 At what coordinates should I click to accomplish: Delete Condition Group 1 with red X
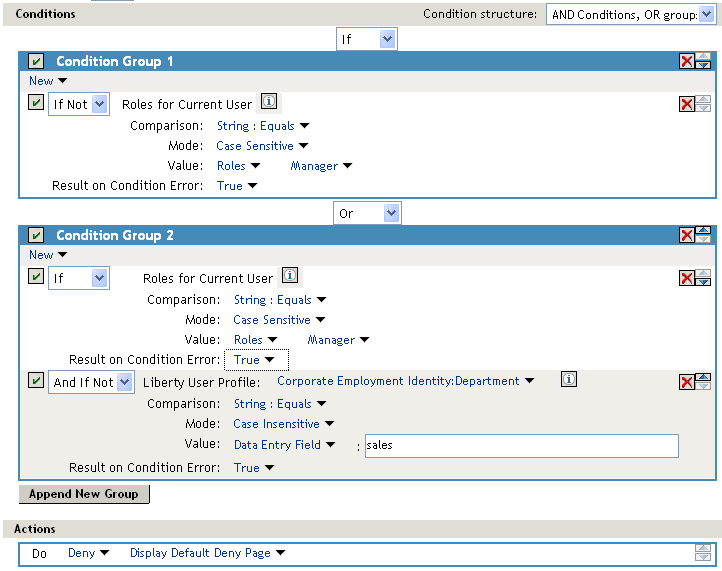[687, 62]
